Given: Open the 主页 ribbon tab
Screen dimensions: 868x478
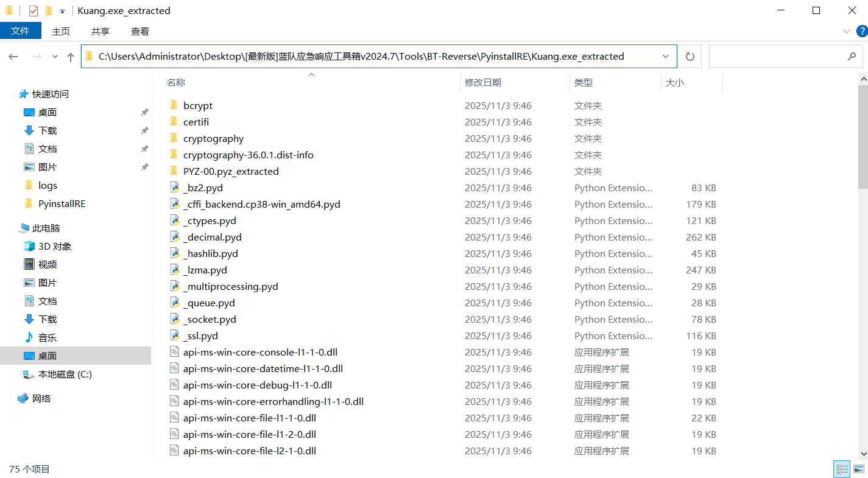Looking at the screenshot, I should 61,31.
